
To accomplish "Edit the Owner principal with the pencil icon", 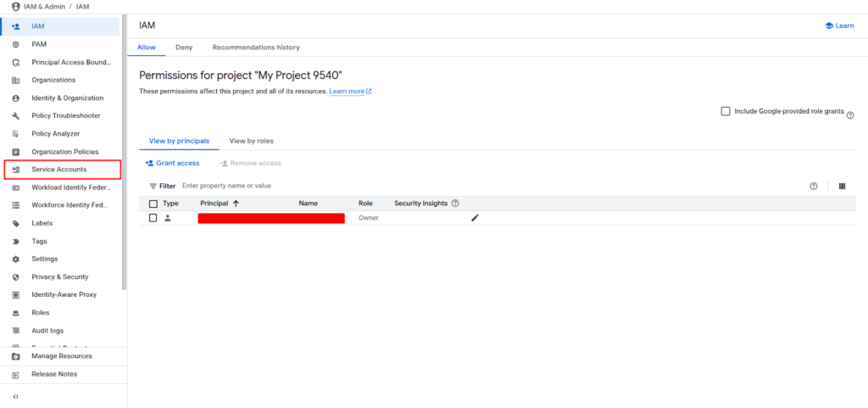I will click(x=475, y=218).
